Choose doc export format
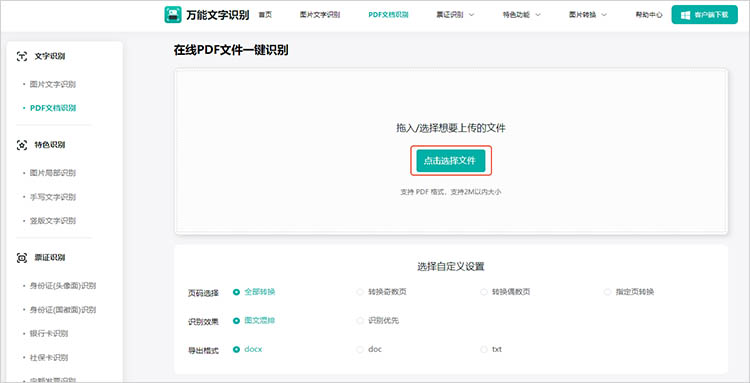Screen dimensions: 750x383 369,350
